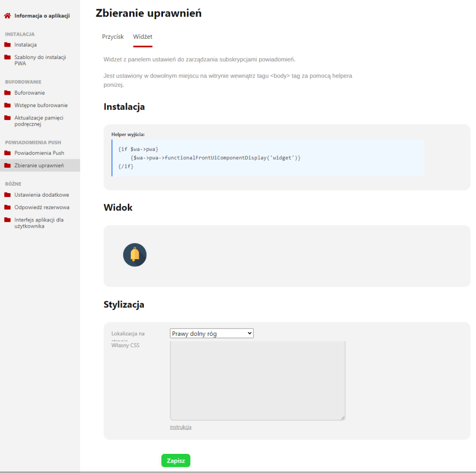The image size is (476, 473).
Task: Click inside the Własny CSS text area
Action: (257, 380)
